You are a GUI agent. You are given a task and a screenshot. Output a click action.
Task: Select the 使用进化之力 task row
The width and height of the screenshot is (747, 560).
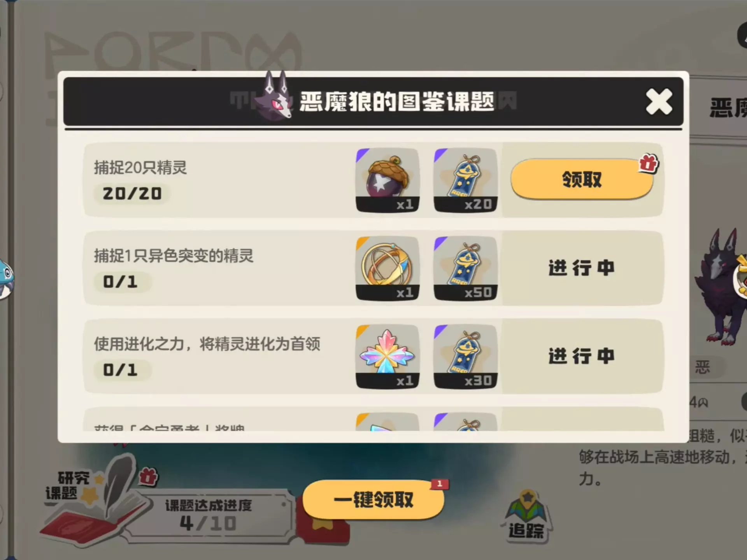[x=373, y=356]
